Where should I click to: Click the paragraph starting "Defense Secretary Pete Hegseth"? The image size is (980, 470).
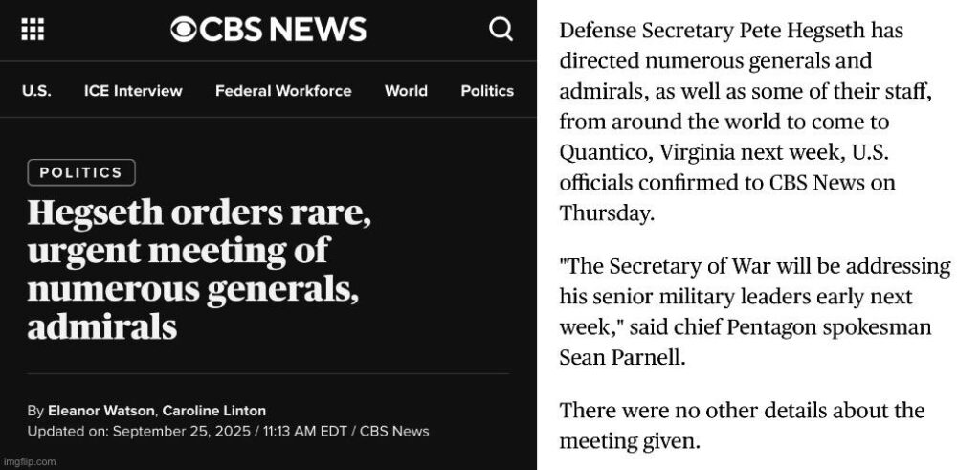click(x=730, y=122)
